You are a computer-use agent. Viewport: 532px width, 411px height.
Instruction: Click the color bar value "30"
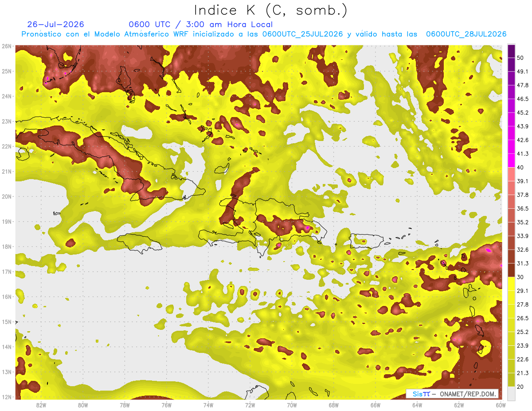click(520, 277)
